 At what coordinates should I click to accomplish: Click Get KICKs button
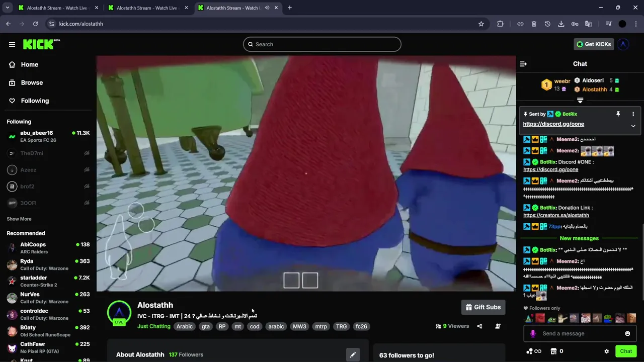click(x=594, y=44)
